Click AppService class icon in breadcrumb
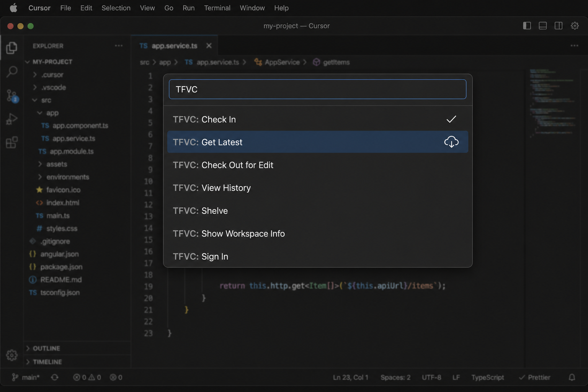This screenshot has height=392, width=588. [x=258, y=62]
